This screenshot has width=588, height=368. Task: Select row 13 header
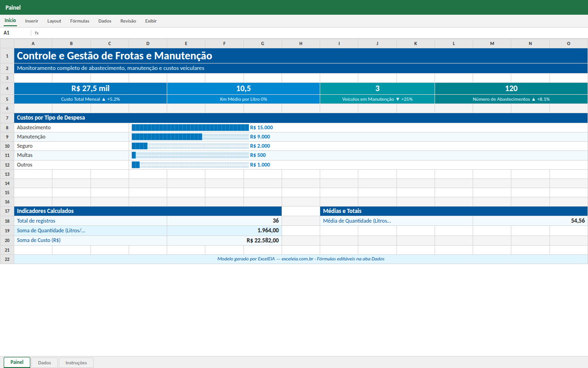[x=7, y=174]
